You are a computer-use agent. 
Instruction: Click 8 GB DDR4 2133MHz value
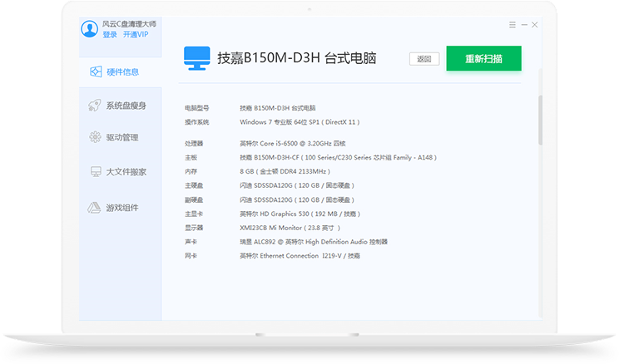[285, 171]
